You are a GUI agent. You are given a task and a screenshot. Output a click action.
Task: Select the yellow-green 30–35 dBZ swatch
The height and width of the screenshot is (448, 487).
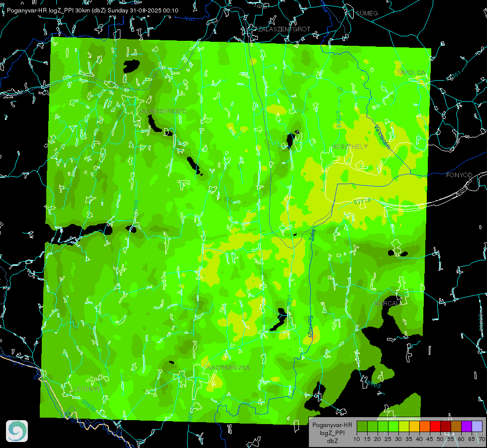(404, 426)
